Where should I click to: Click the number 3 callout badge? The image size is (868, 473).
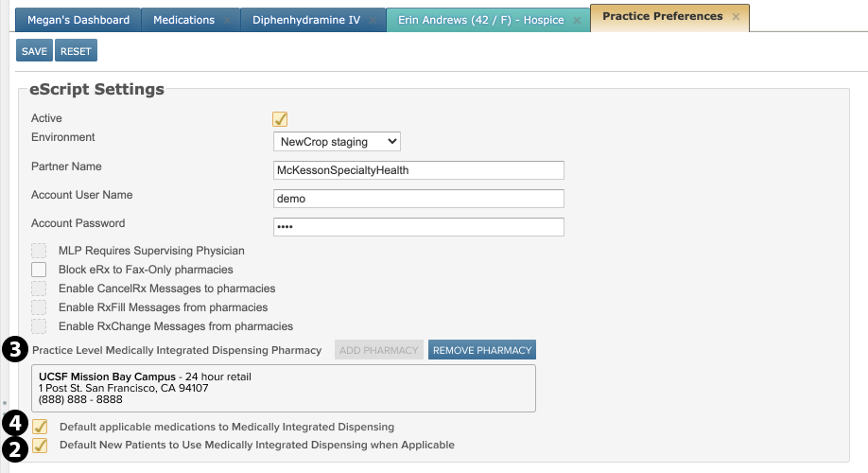14,350
